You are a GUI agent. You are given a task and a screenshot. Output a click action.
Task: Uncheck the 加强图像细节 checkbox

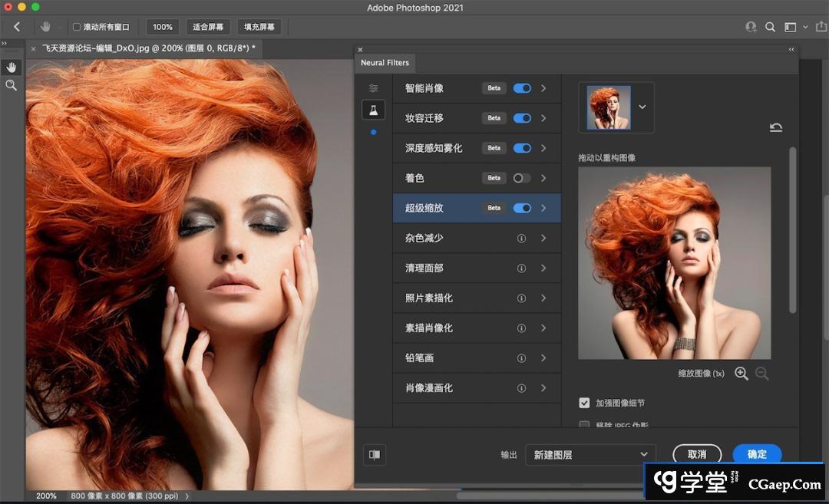click(585, 403)
